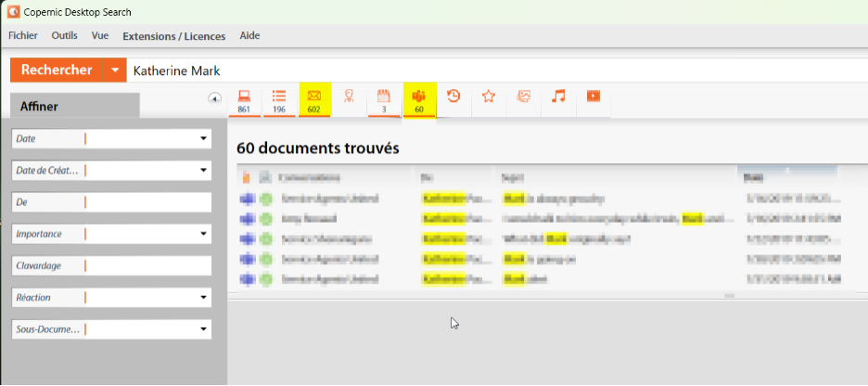The width and height of the screenshot is (868, 386).
Task: Open the pictures category icon
Action: click(524, 96)
